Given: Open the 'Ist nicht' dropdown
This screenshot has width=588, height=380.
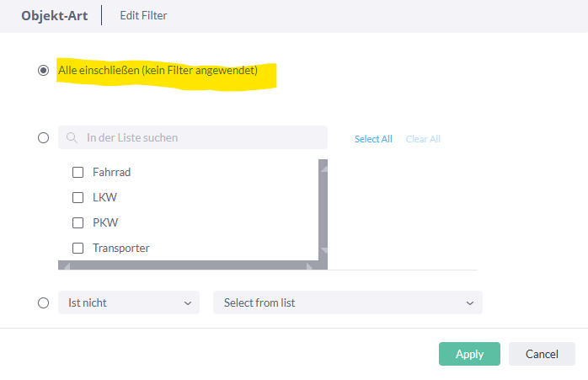Looking at the screenshot, I should tap(129, 302).
